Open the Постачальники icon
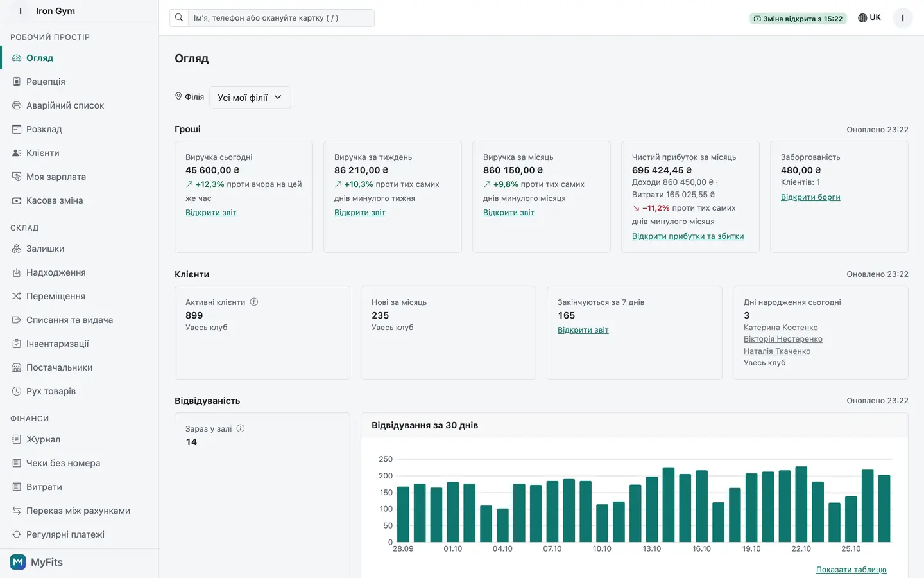This screenshot has height=578, width=924. pyautogui.click(x=17, y=367)
